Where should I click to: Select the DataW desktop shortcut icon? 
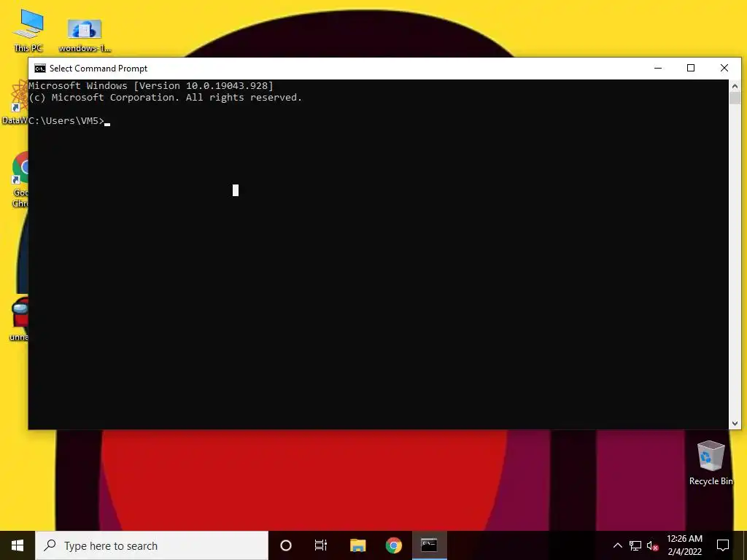coord(15,102)
